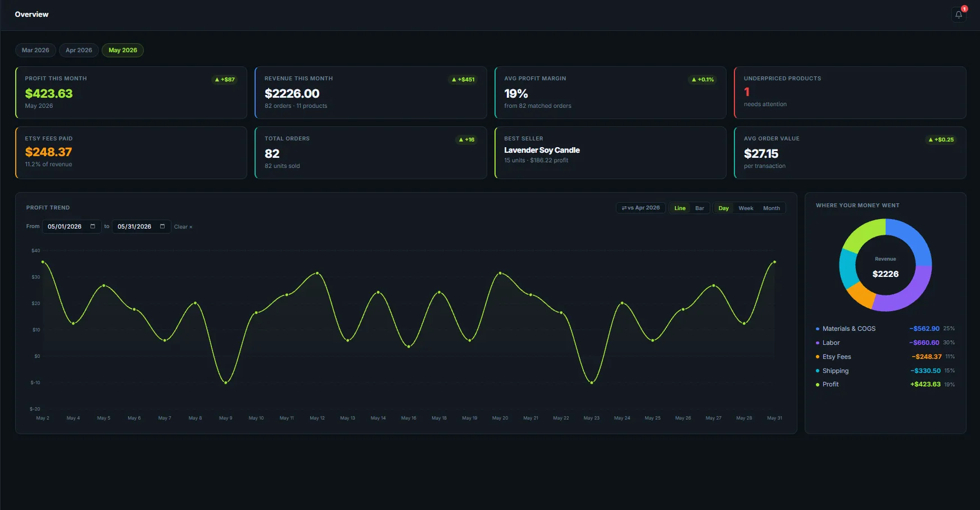Clear the date range filter

click(183, 227)
